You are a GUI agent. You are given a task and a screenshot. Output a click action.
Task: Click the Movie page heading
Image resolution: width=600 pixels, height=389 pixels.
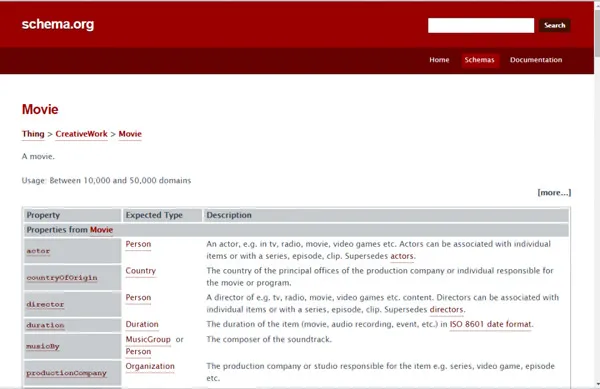coord(40,109)
